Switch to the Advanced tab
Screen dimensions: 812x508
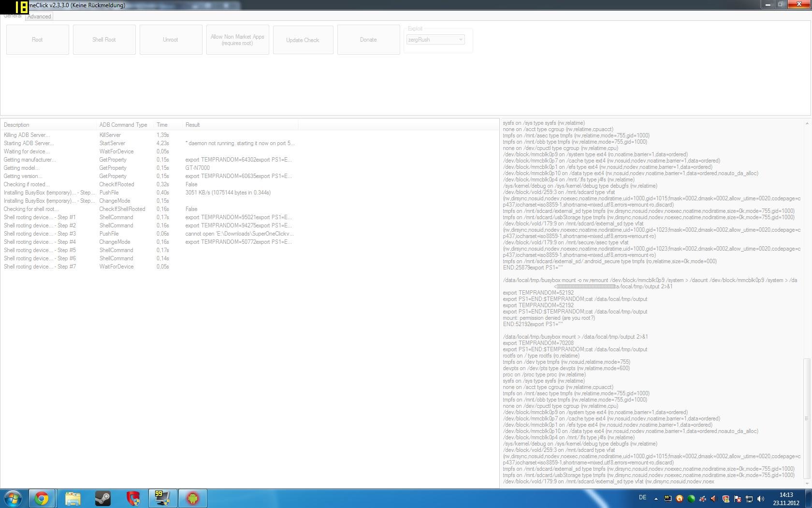[39, 16]
